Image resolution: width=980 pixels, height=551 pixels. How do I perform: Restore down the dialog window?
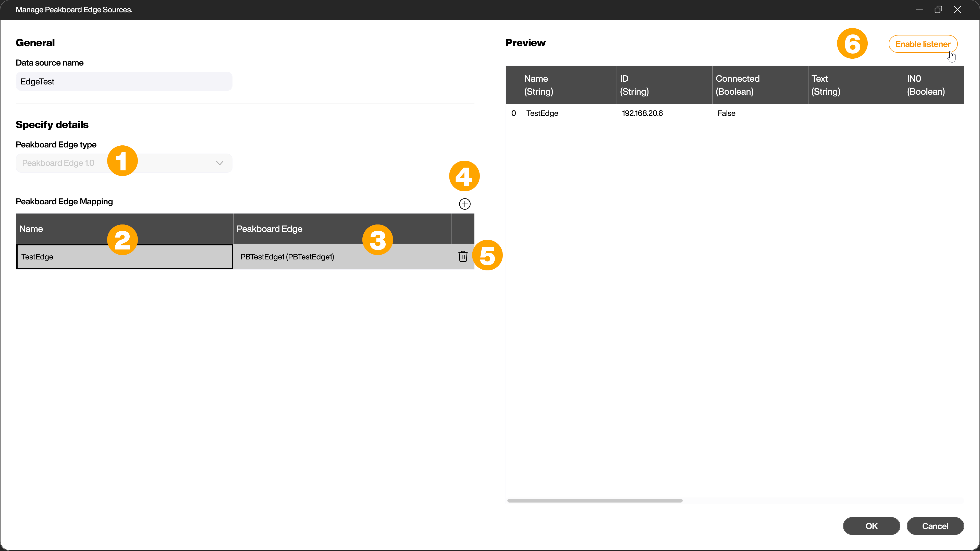tap(938, 9)
